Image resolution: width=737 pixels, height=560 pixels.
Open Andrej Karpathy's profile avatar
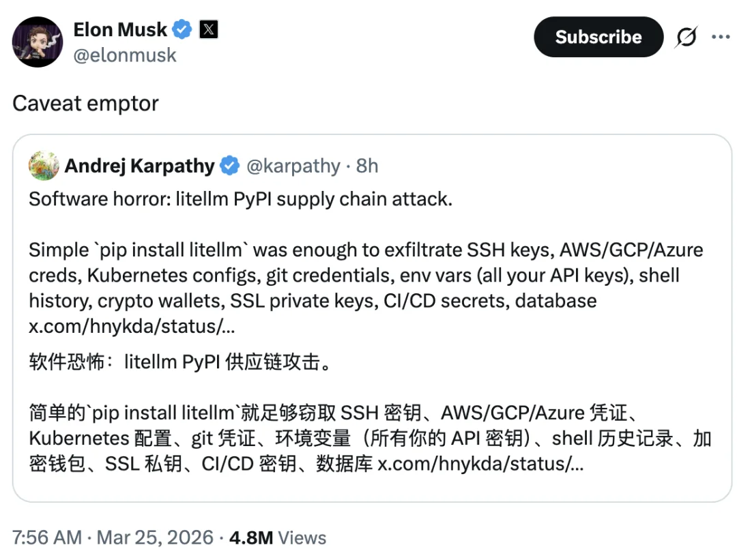44,165
